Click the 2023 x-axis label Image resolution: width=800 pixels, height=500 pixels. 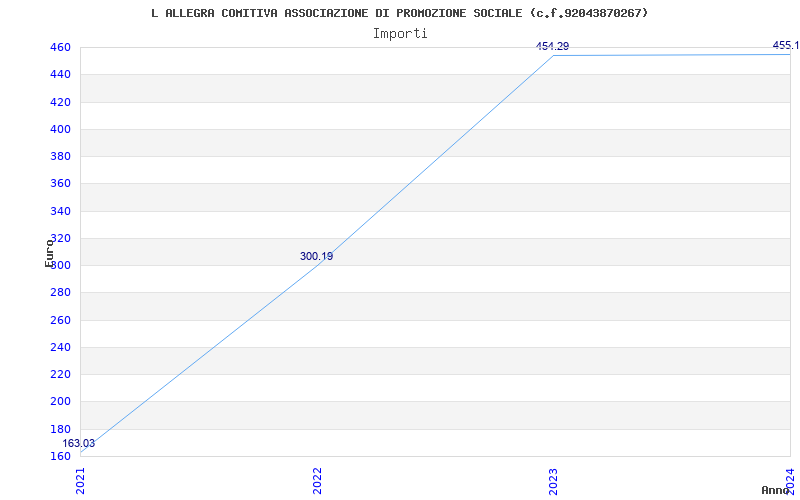coord(554,482)
